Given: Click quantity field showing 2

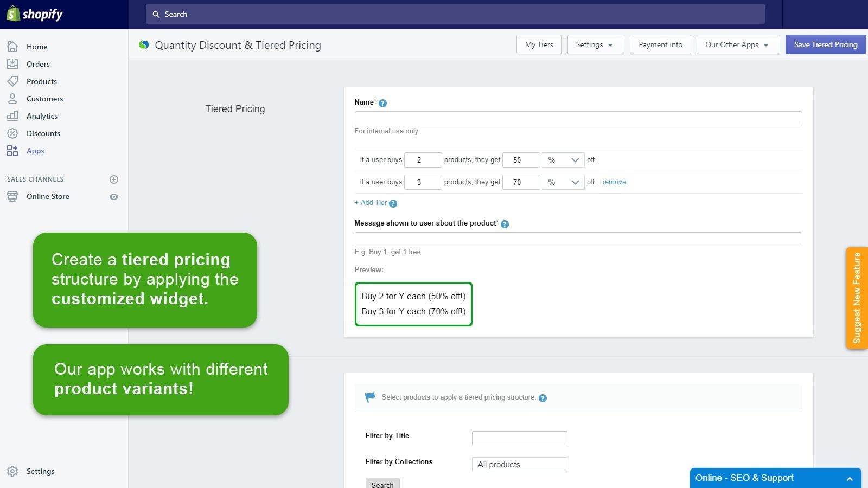Looking at the screenshot, I should pos(423,160).
